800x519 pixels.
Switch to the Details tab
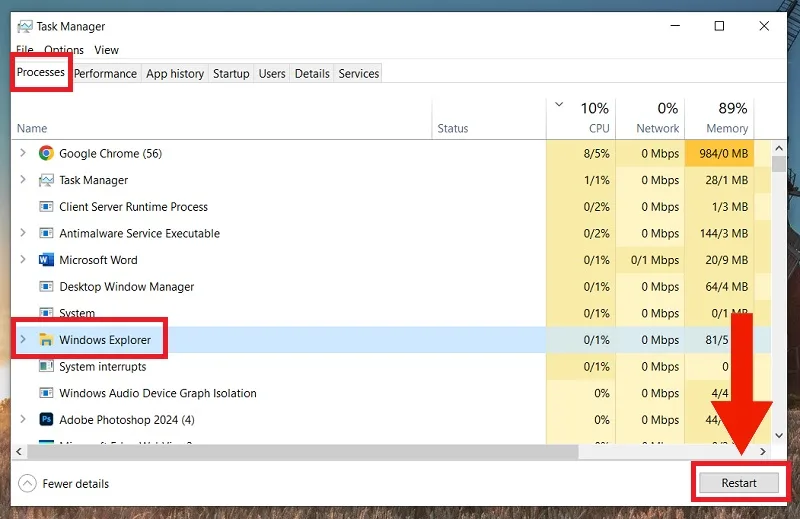[312, 73]
